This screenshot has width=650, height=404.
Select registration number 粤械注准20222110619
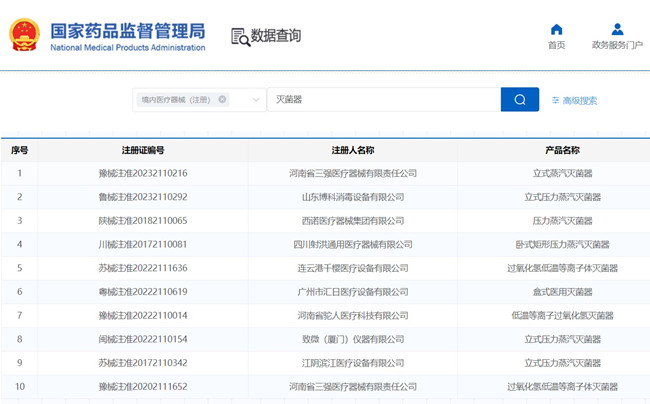point(143,292)
